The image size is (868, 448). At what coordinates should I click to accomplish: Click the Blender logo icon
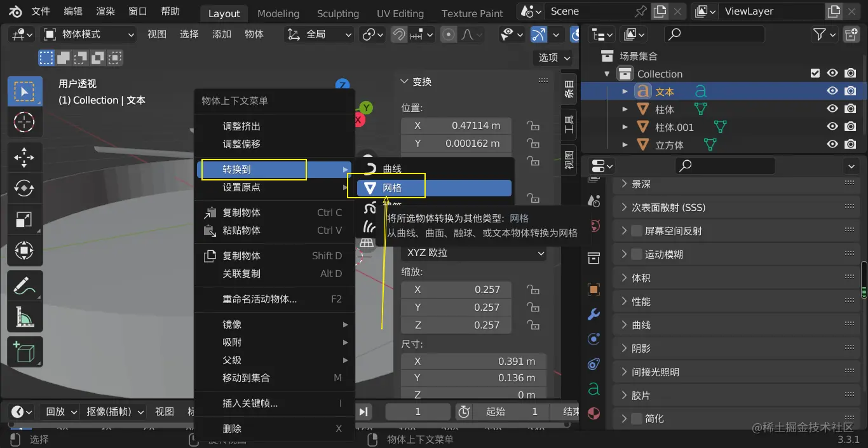coord(15,11)
